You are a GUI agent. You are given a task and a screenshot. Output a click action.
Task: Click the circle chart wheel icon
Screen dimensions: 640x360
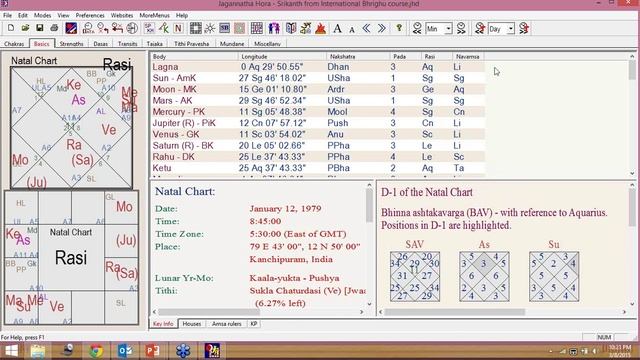[x=132, y=28]
